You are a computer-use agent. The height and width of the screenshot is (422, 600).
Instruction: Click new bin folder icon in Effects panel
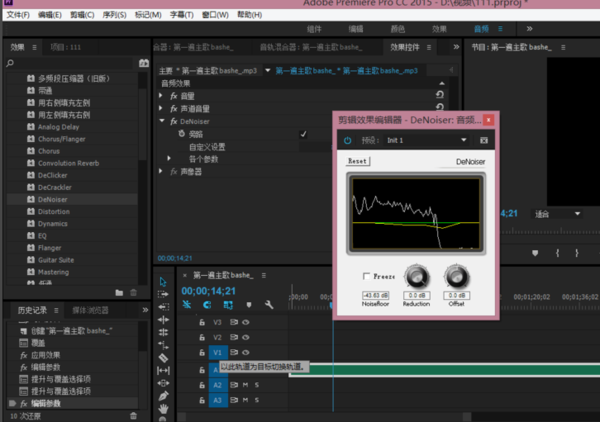[x=119, y=293]
